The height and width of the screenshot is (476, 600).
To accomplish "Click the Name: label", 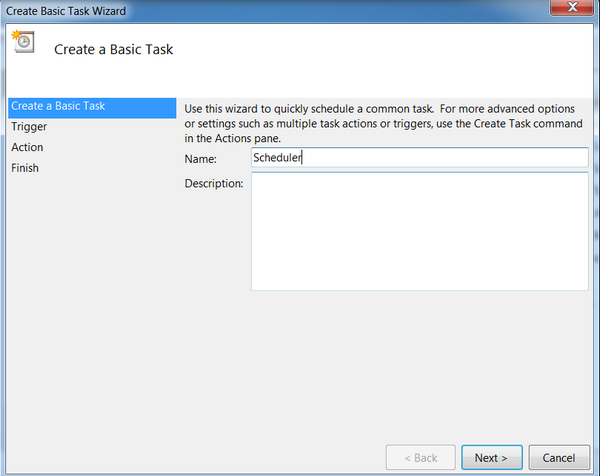I will [201, 159].
